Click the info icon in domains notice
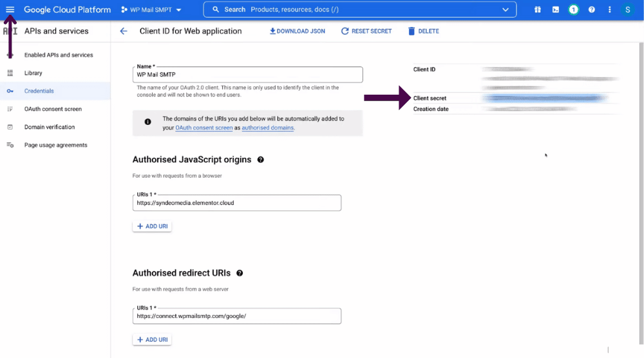 click(148, 122)
